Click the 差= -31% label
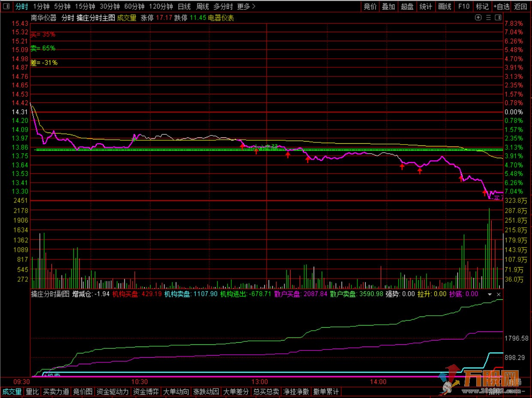 coord(44,63)
